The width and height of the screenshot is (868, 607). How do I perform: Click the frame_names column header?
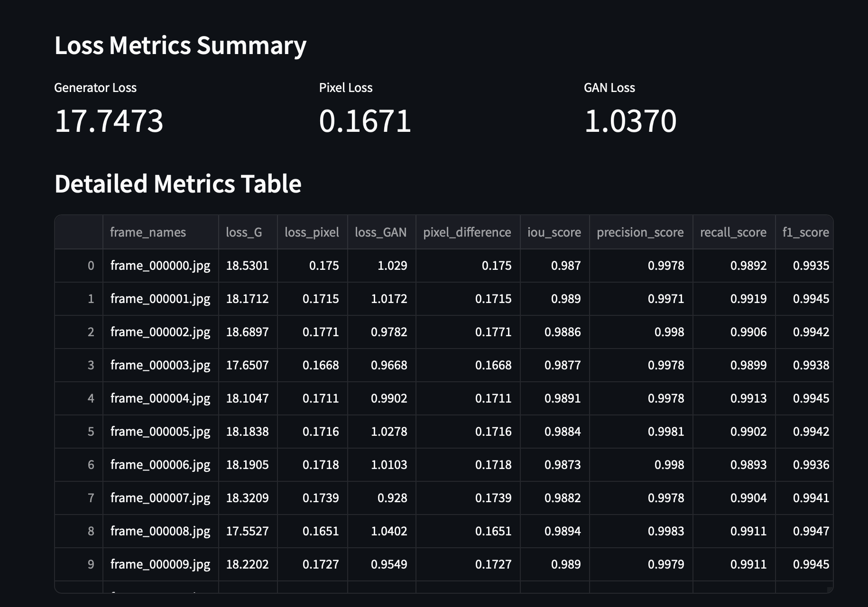148,232
